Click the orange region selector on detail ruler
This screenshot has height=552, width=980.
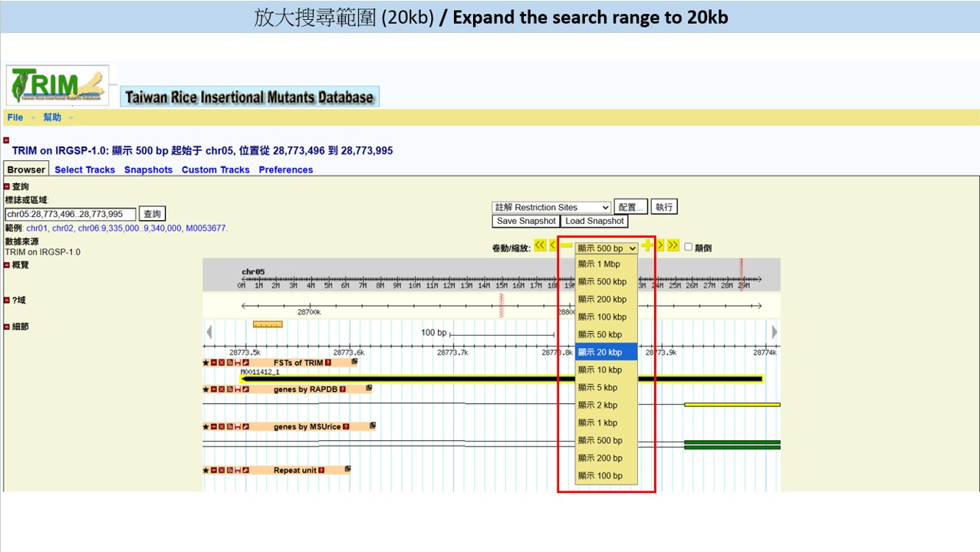[x=268, y=324]
